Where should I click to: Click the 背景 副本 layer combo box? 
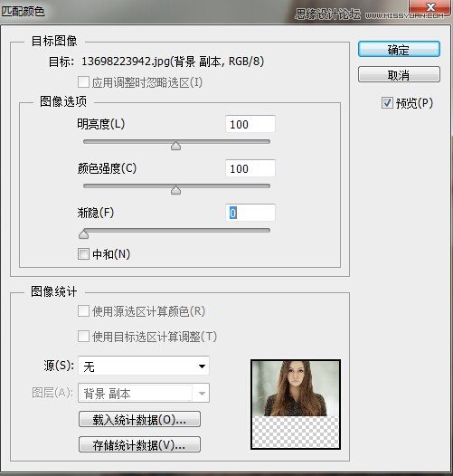144,393
